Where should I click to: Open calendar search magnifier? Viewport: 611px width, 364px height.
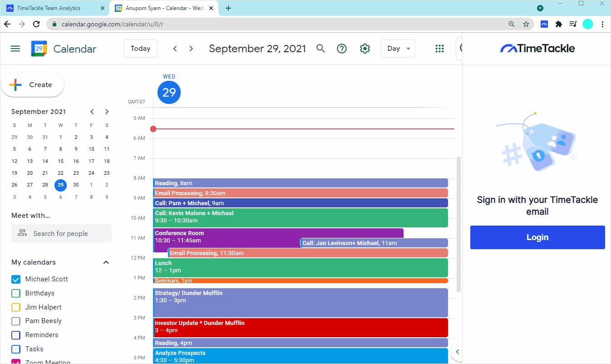coord(321,49)
